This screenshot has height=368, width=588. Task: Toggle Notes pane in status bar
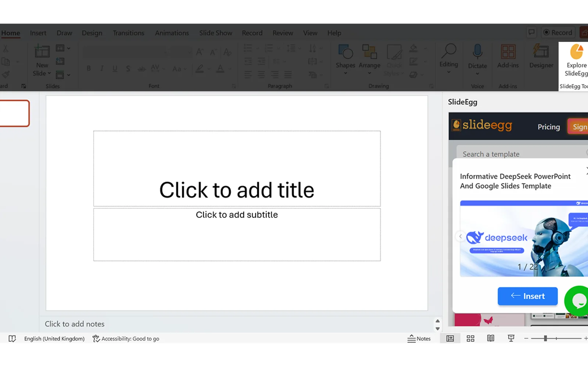click(x=419, y=339)
